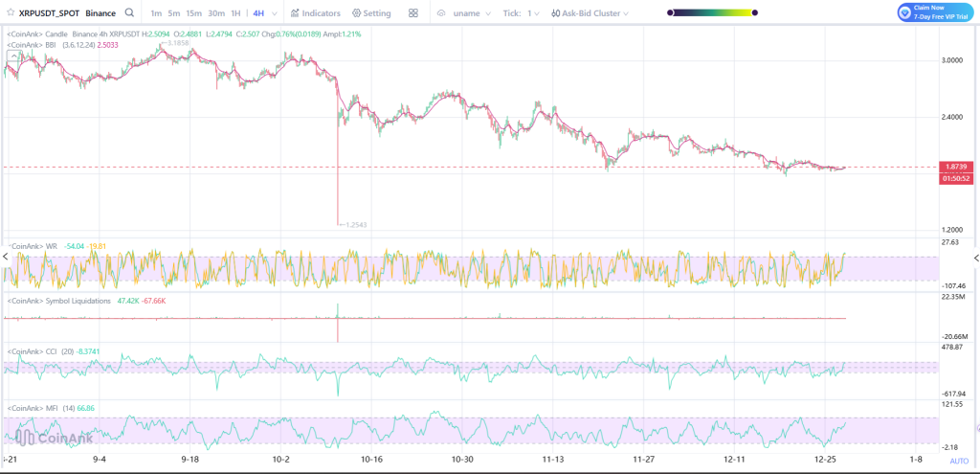Click AUTO scale at bottom right
This screenshot has height=474, width=980.
[958, 461]
